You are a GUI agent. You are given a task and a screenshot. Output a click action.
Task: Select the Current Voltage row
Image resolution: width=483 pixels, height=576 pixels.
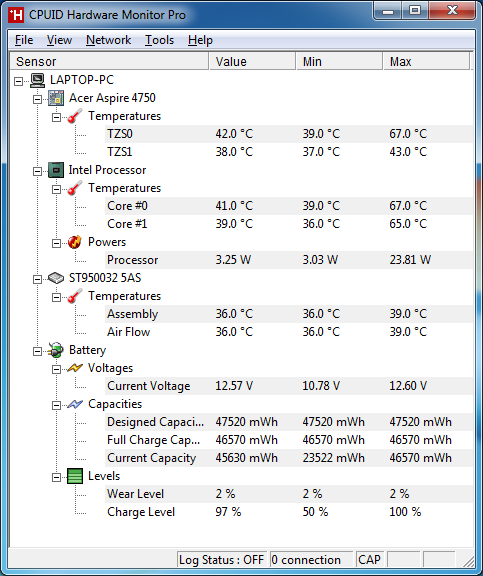[x=289, y=386]
